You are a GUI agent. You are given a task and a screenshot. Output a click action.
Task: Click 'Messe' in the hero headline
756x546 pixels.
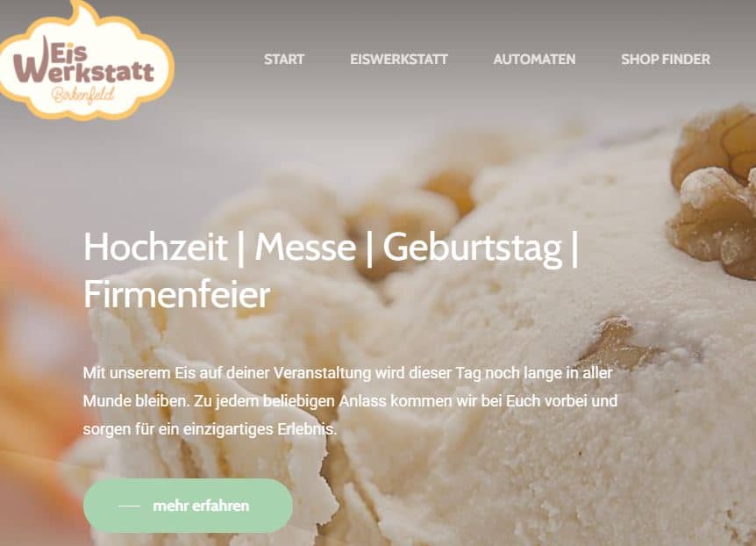305,248
